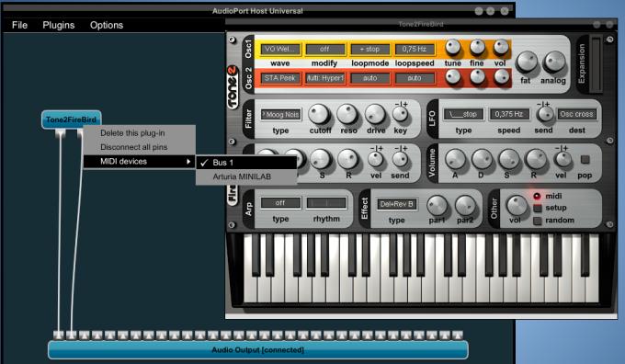Toggle the pop switch in Volume section
The height and width of the screenshot is (364, 625).
(x=585, y=160)
